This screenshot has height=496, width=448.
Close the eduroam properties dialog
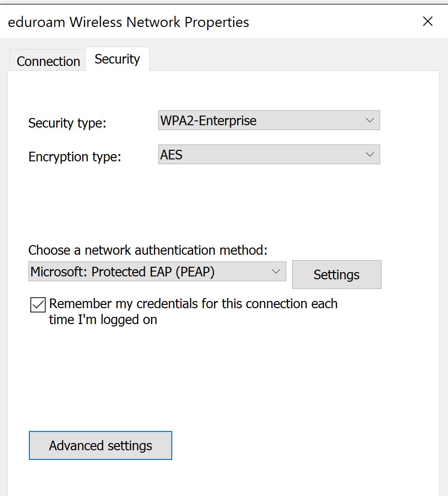pyautogui.click(x=427, y=21)
